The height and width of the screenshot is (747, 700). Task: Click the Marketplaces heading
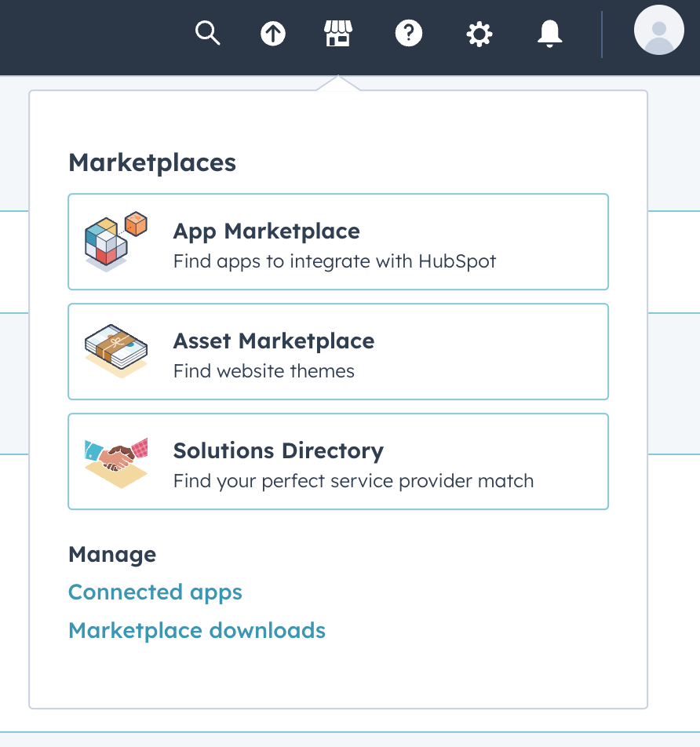click(152, 163)
